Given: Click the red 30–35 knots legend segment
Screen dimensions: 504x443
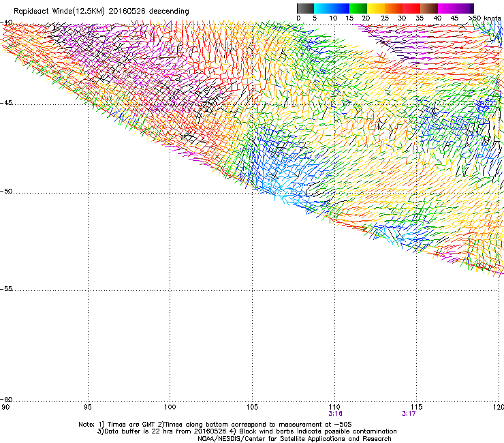Looking at the screenshot, I should click(x=411, y=8).
